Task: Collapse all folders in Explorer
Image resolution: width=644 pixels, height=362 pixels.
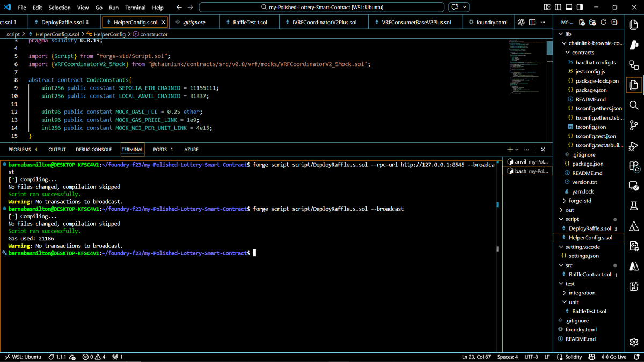Action: [x=614, y=23]
